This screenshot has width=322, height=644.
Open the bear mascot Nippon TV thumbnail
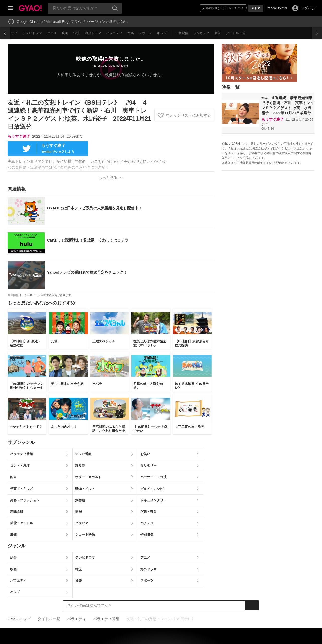[26, 211]
